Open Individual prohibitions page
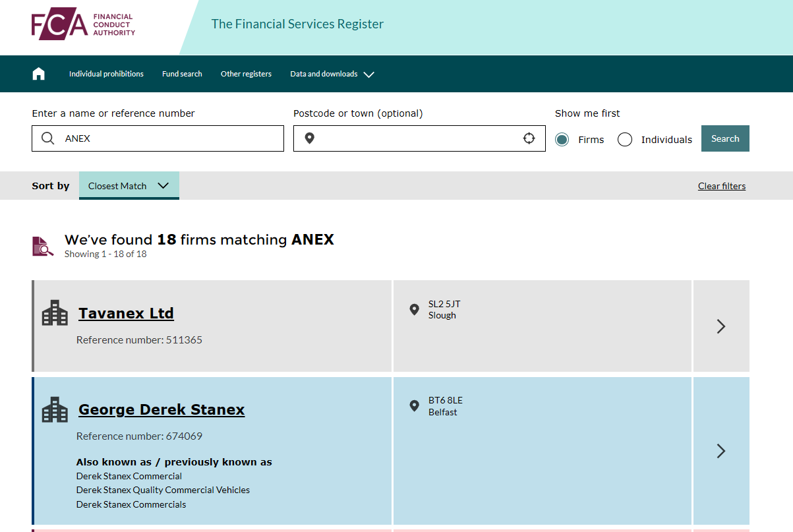The image size is (793, 532). 106,74
